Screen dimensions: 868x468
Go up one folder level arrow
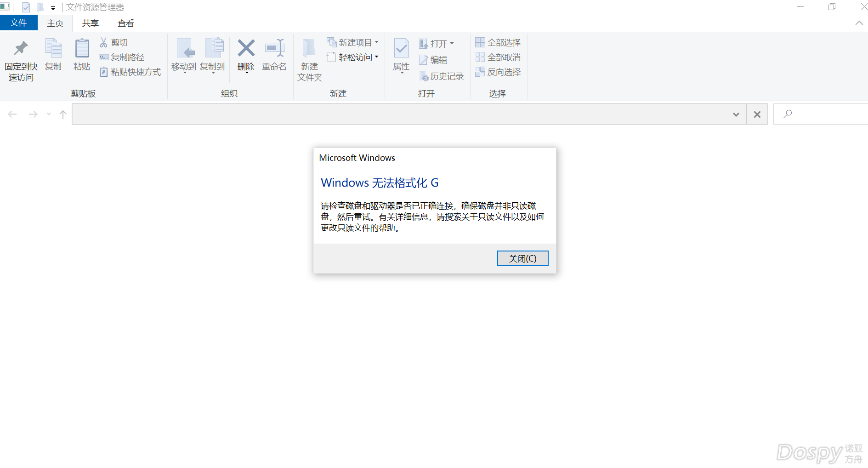pyautogui.click(x=63, y=114)
